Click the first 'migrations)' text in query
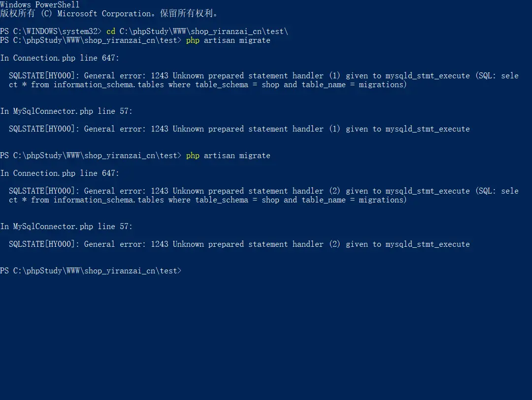The width and height of the screenshot is (532, 400). click(382, 85)
